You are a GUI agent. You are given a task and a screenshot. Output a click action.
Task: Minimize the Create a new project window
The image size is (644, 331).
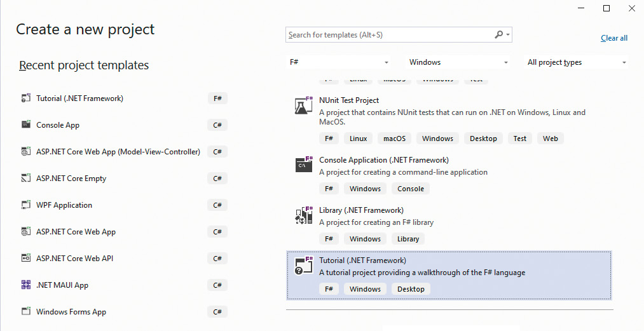(581, 8)
